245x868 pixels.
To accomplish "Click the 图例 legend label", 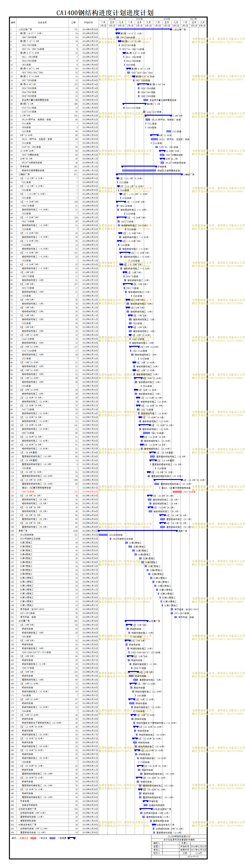I will pyautogui.click(x=14, y=838).
